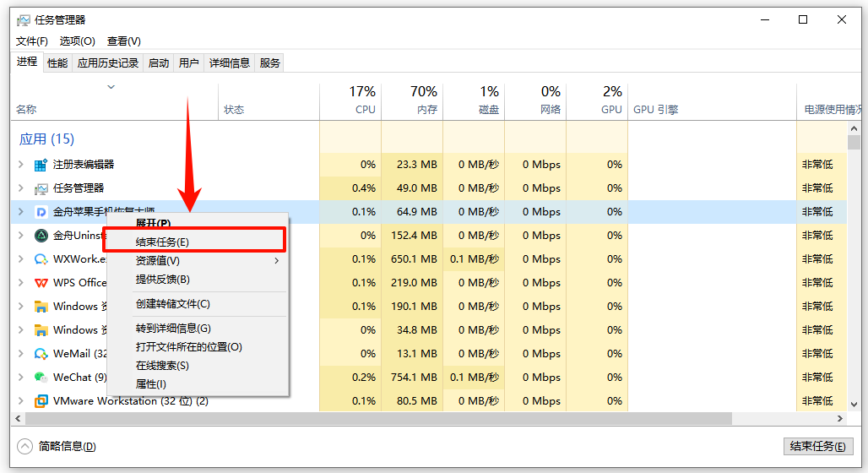
Task: Expand the 金舟Uninstaller process group
Action: coord(20,236)
